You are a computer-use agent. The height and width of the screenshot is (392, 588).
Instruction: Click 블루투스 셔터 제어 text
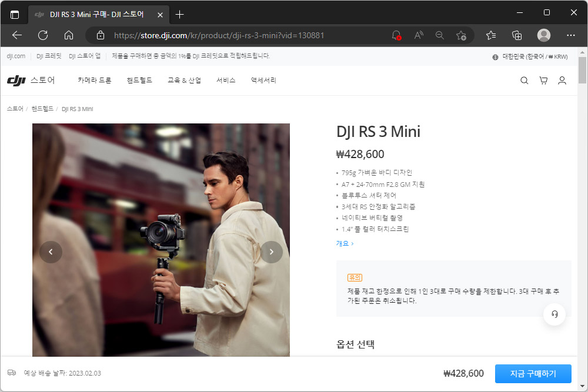[369, 195]
